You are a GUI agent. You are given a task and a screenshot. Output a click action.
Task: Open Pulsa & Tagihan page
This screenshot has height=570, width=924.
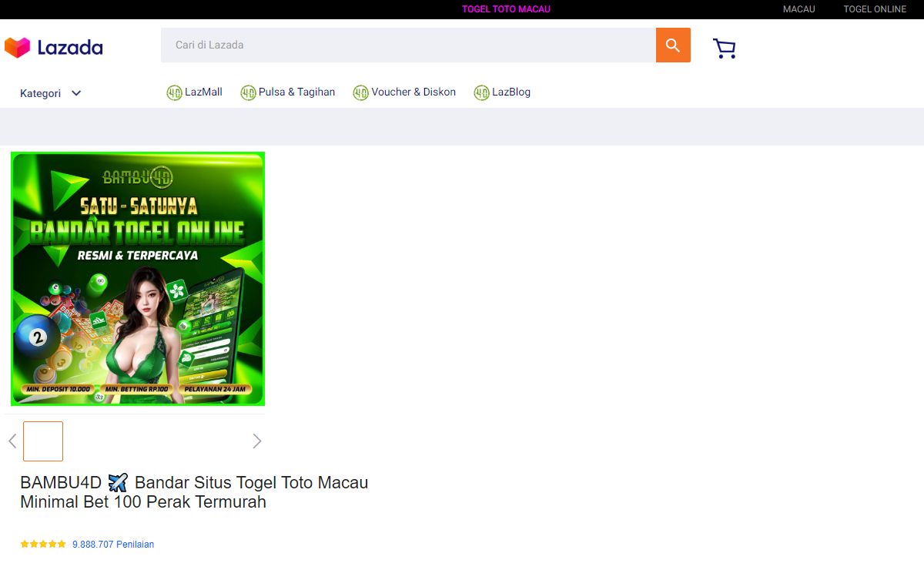coord(296,92)
